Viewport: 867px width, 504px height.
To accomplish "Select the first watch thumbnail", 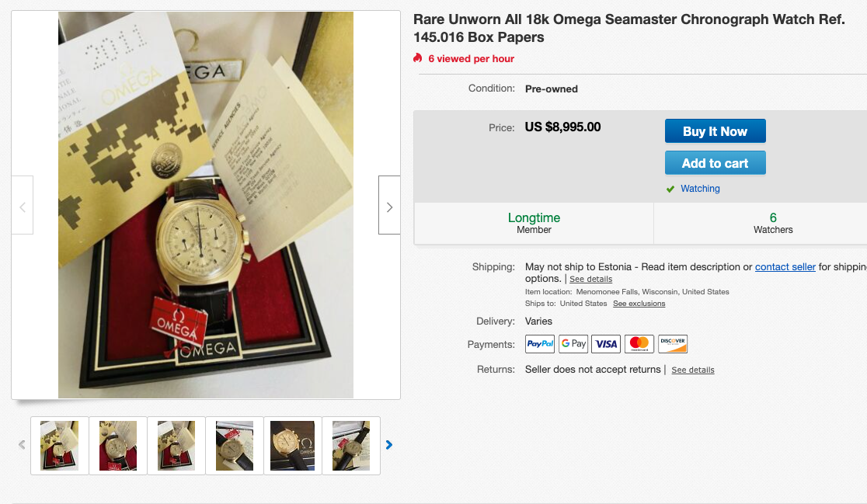I will pyautogui.click(x=60, y=446).
